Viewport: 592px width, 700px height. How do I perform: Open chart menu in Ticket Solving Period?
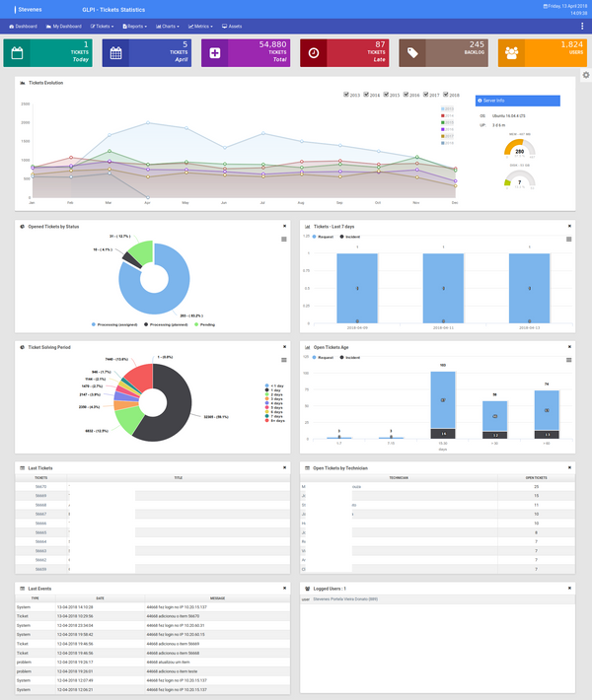tap(284, 360)
